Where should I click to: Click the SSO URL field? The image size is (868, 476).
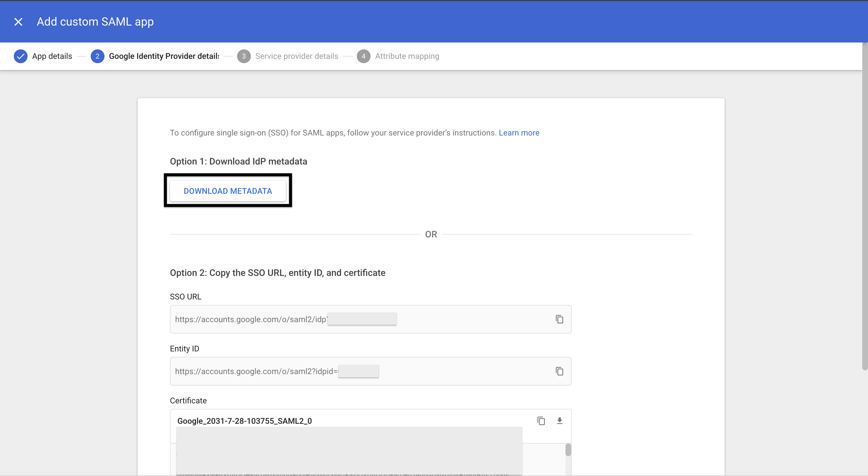click(371, 319)
